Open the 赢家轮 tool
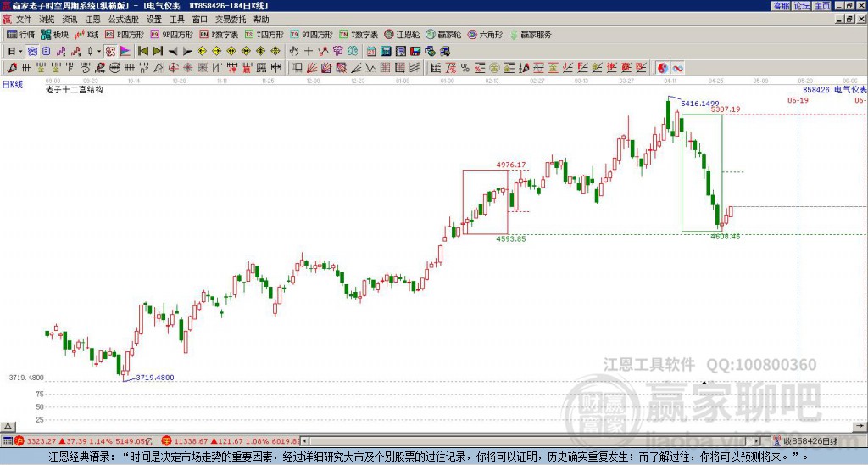The height and width of the screenshot is (465, 868). (443, 34)
